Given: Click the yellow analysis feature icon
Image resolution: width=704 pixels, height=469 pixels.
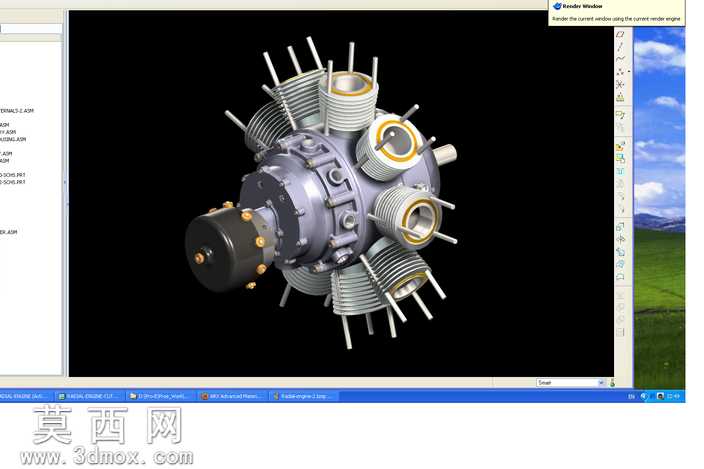Looking at the screenshot, I should tap(620, 96).
